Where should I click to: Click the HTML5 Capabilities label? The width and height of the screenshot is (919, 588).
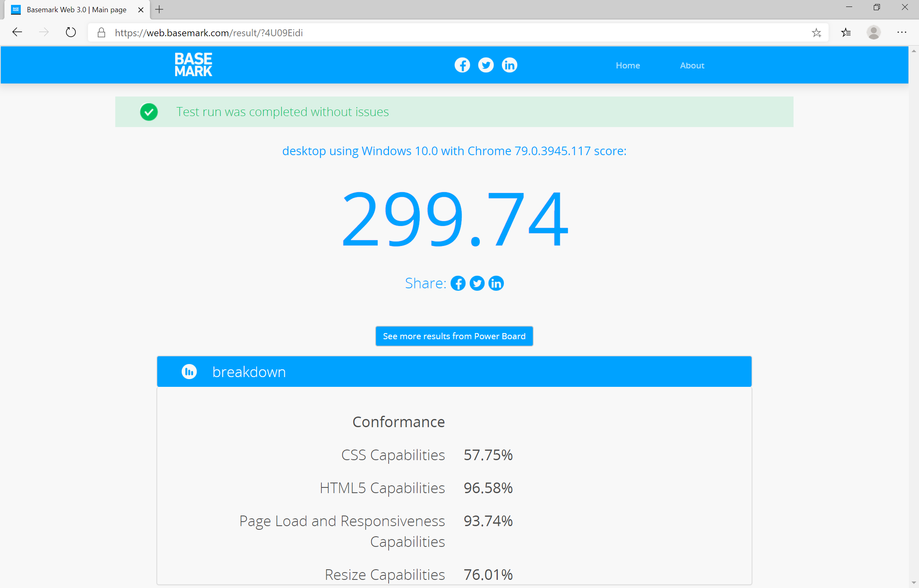tap(382, 488)
